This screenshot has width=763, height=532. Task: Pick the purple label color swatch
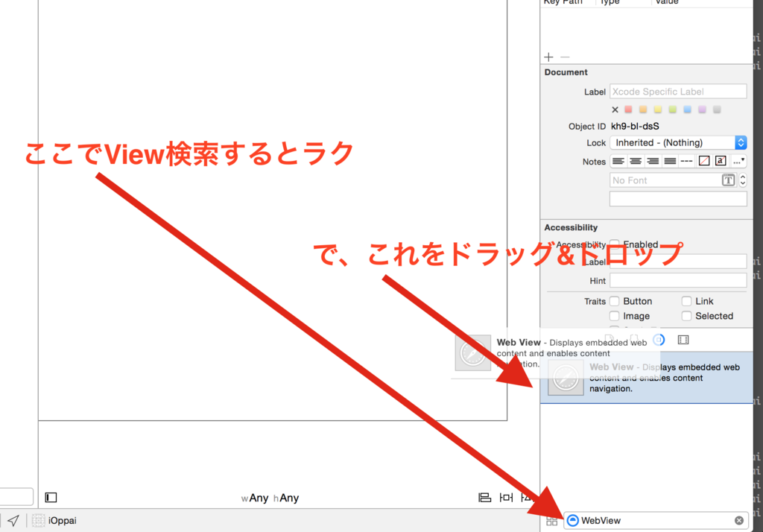click(702, 110)
